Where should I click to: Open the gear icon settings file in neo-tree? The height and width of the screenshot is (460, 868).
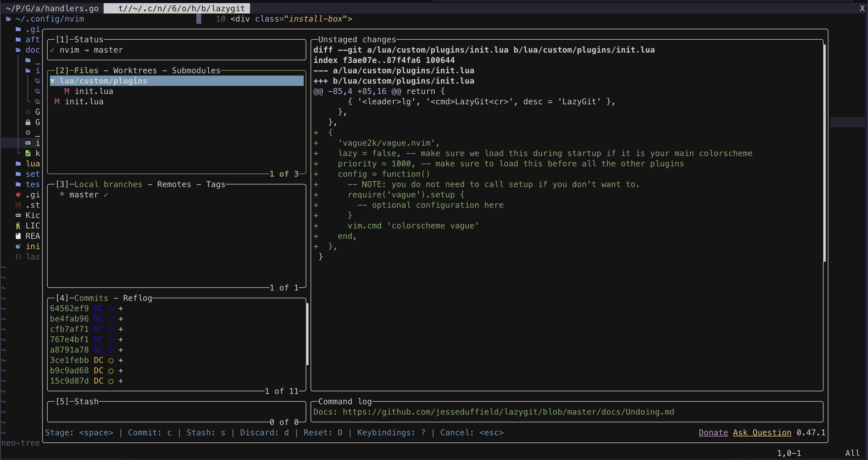point(28,132)
